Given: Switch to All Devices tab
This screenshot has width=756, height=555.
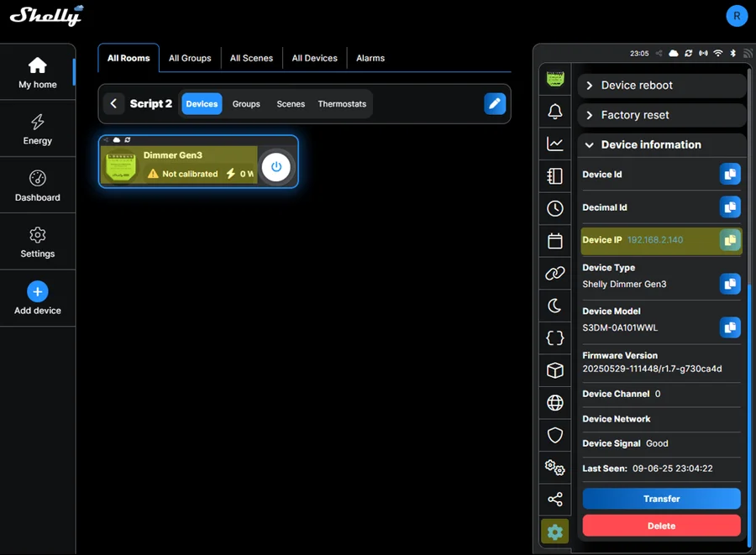Looking at the screenshot, I should (314, 58).
